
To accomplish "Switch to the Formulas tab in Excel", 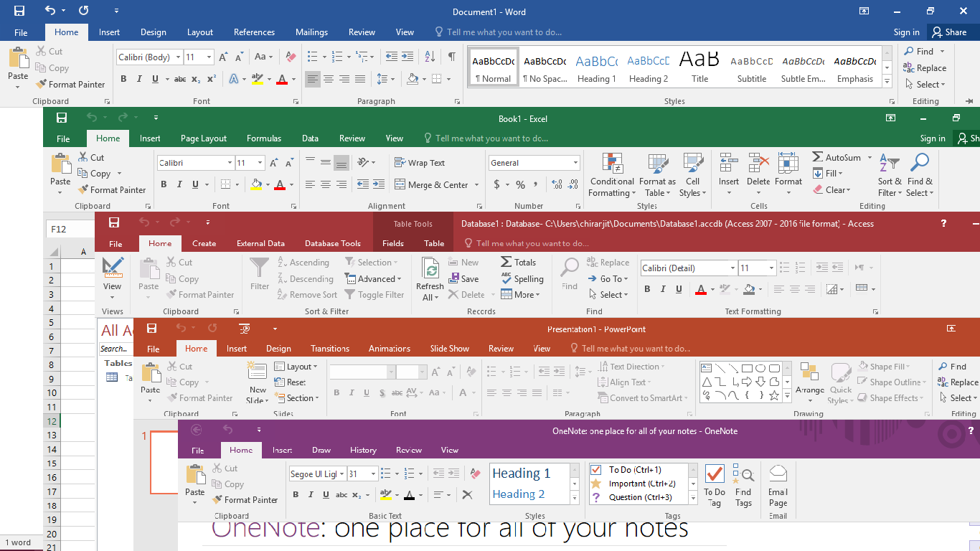I will pyautogui.click(x=264, y=138).
